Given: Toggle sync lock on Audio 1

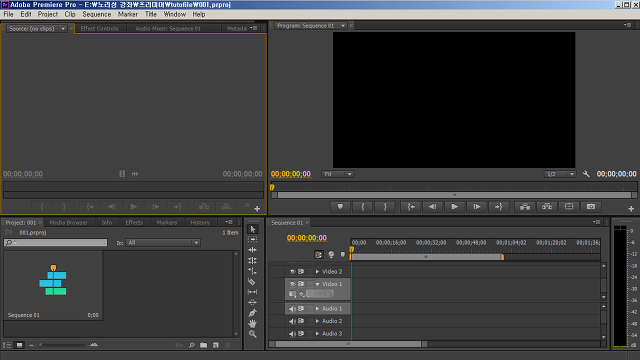Looking at the screenshot, I should (301, 309).
